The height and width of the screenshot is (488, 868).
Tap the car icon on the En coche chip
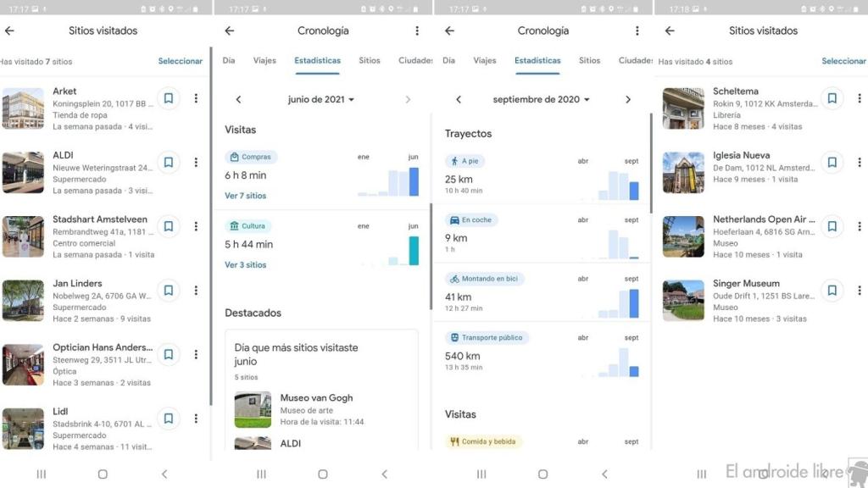pyautogui.click(x=456, y=219)
